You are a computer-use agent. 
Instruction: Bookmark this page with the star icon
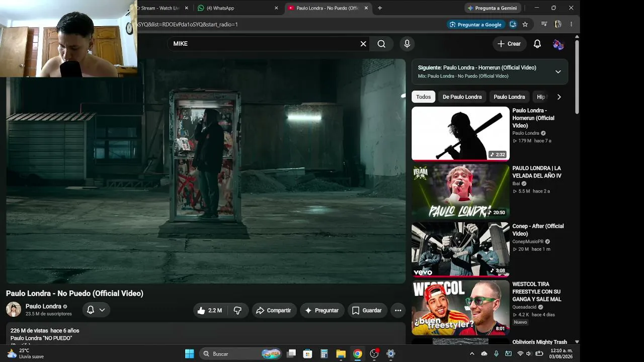pyautogui.click(x=525, y=24)
